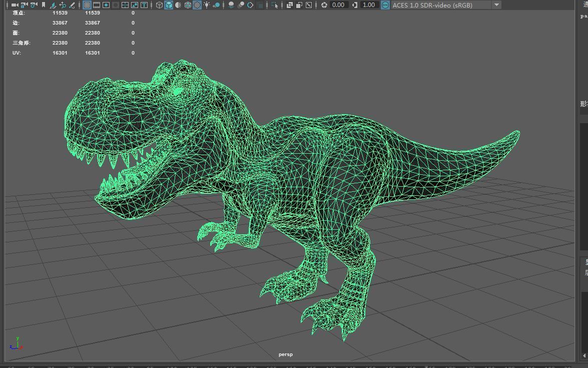Click the 2D Pan/Zoom icon
The width and height of the screenshot is (588, 368).
click(x=63, y=5)
